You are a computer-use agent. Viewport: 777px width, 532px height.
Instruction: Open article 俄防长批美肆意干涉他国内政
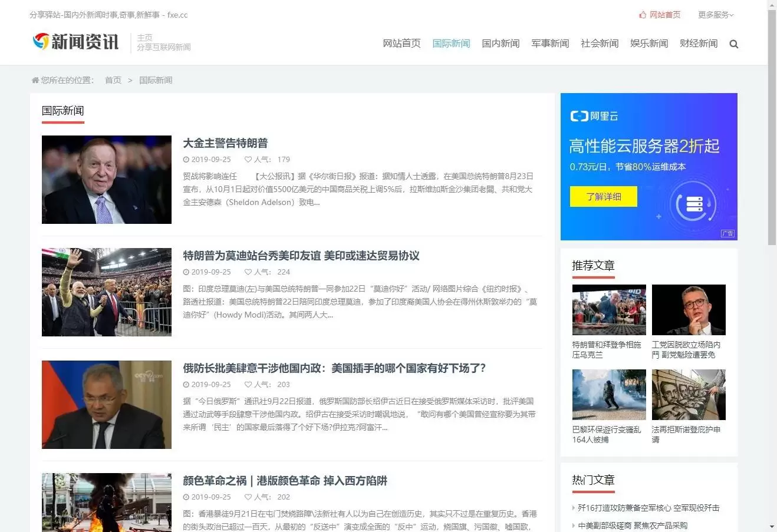[334, 368]
